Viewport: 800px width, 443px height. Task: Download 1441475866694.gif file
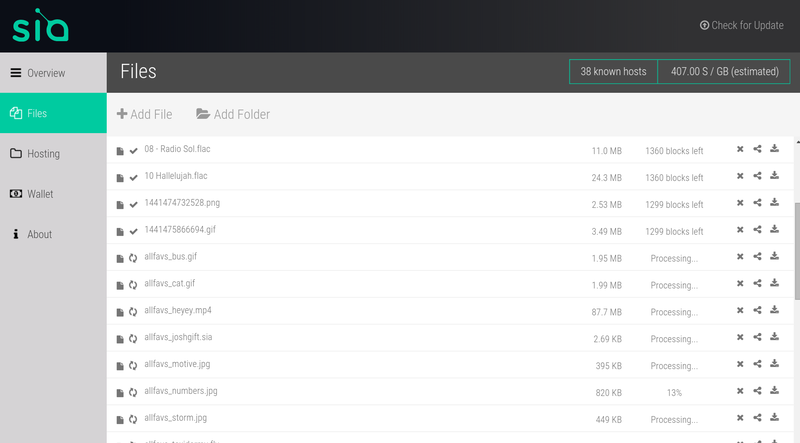tap(774, 229)
